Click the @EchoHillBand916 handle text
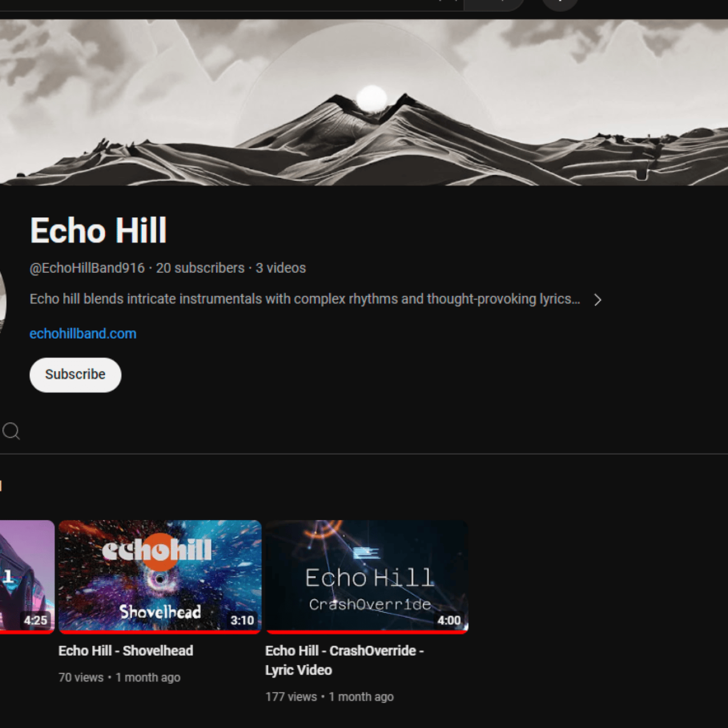This screenshot has width=728, height=728. pyautogui.click(x=87, y=268)
